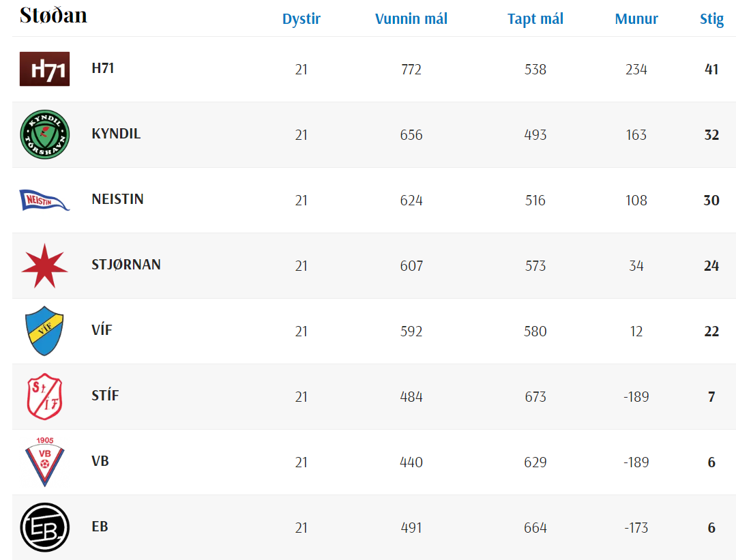Sort table by Dystir column
The height and width of the screenshot is (560, 736).
[x=301, y=19]
